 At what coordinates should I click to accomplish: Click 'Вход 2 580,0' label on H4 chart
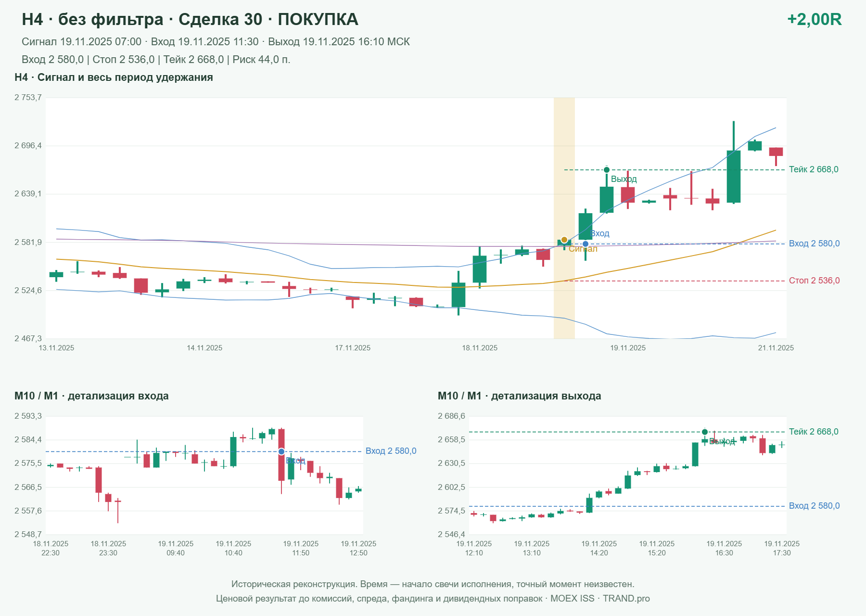pyautogui.click(x=814, y=244)
